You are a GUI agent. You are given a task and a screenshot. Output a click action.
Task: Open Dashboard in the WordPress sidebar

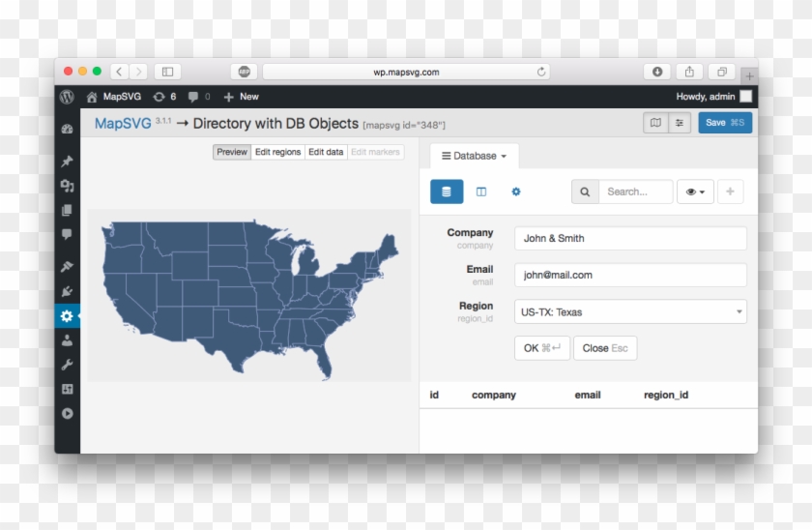(68, 130)
